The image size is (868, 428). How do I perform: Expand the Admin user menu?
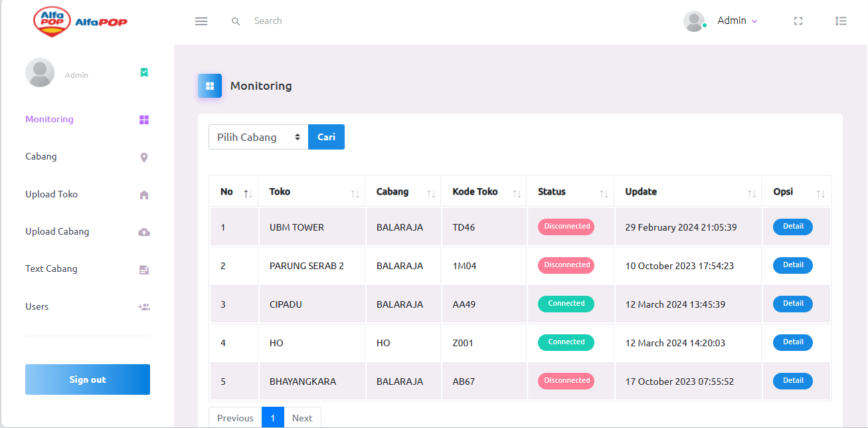[x=737, y=21]
